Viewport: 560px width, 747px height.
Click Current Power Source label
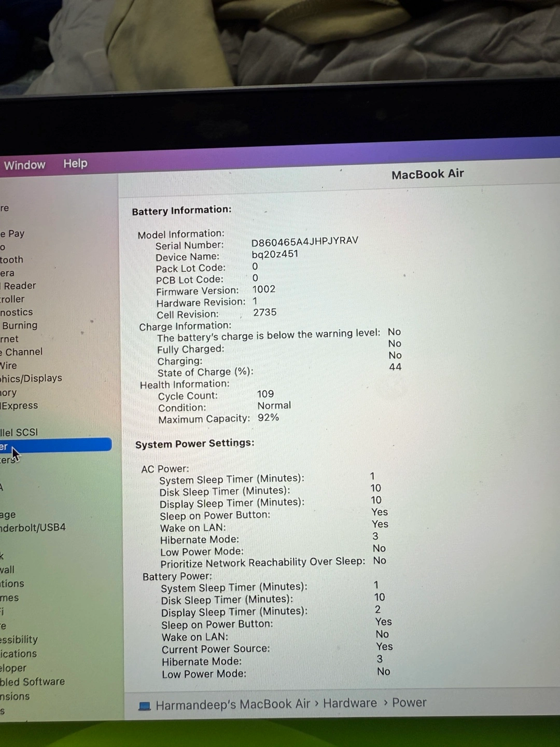tap(216, 649)
